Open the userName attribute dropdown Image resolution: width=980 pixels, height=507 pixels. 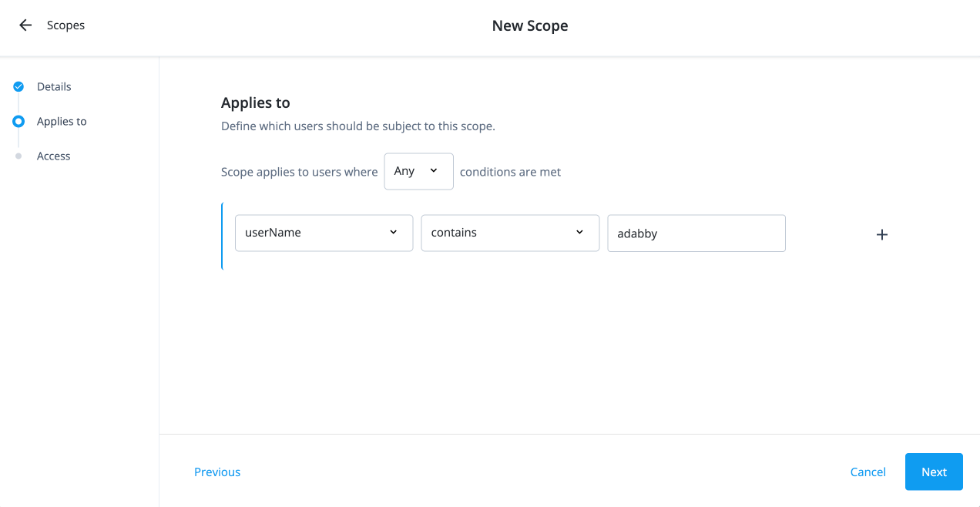[x=324, y=232]
